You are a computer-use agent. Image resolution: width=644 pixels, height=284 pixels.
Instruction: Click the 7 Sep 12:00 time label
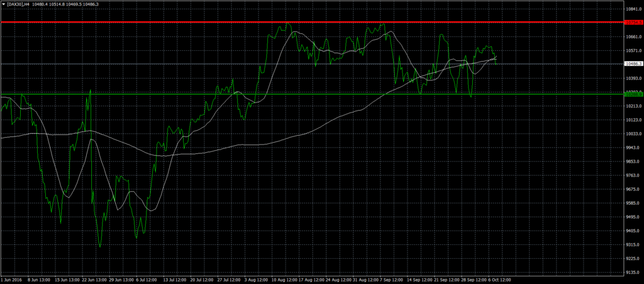pyautogui.click(x=389, y=280)
